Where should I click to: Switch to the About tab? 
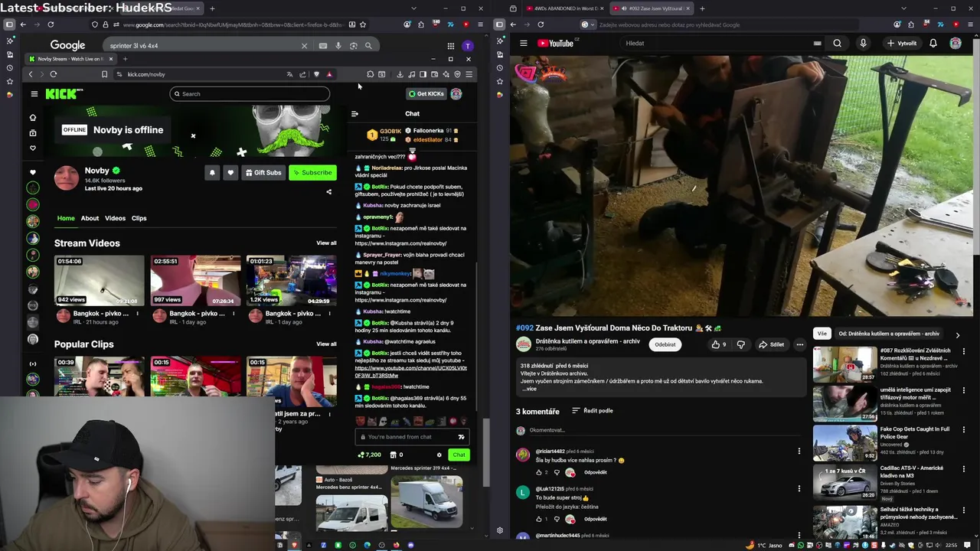[90, 218]
